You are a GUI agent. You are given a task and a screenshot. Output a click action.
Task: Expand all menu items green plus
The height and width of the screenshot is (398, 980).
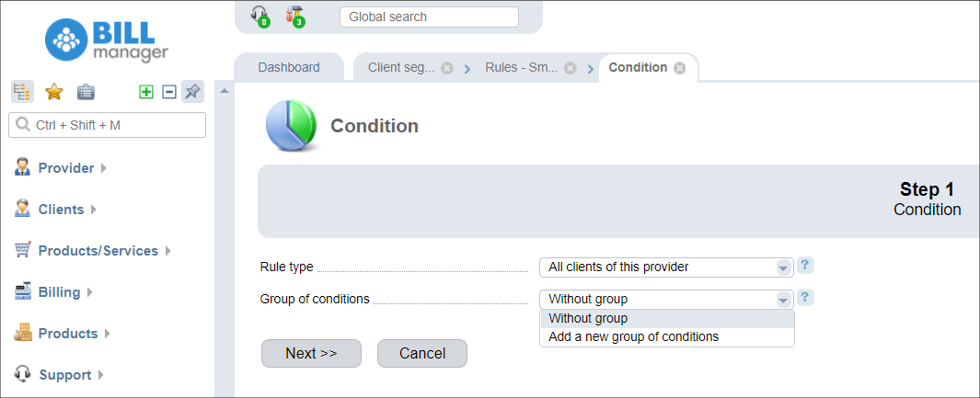(145, 92)
